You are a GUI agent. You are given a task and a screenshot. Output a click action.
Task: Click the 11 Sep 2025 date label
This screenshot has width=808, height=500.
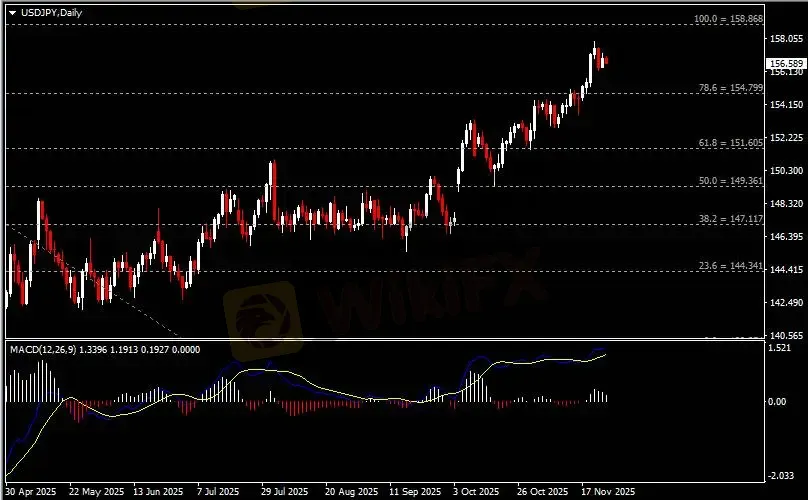click(x=415, y=492)
